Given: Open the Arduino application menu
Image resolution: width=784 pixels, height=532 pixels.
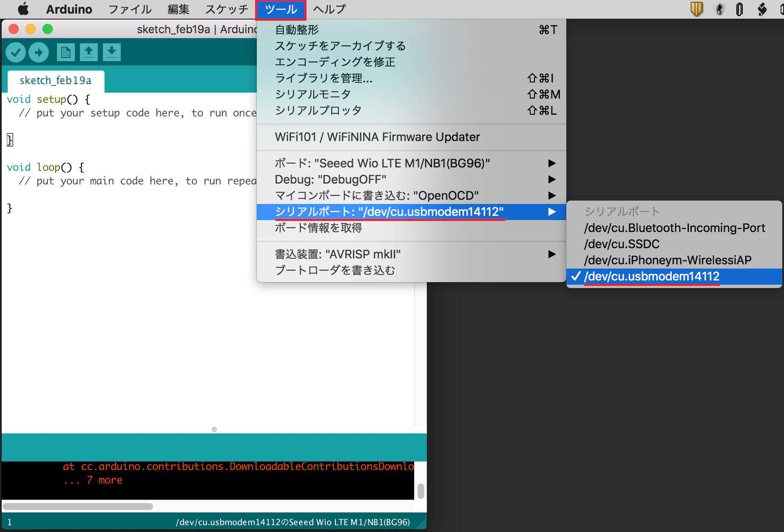Looking at the screenshot, I should point(69,9).
